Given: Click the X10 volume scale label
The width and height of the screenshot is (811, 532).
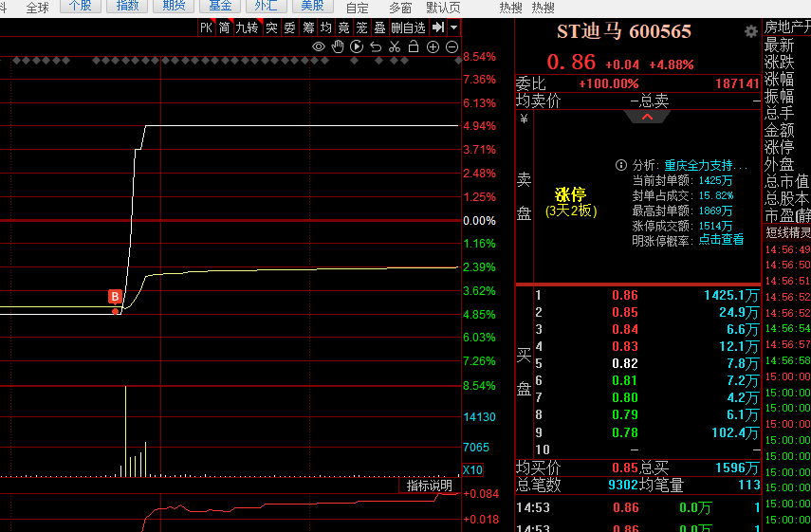Looking at the screenshot, I should click(472, 470).
